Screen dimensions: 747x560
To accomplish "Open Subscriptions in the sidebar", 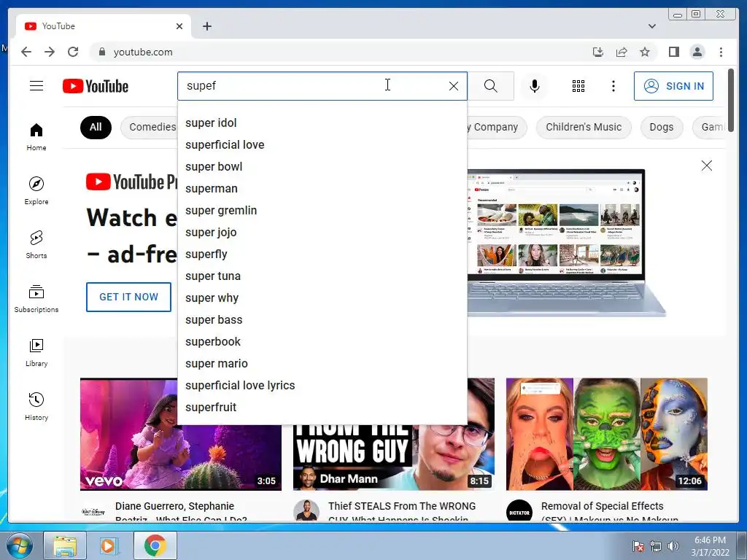I will point(36,298).
